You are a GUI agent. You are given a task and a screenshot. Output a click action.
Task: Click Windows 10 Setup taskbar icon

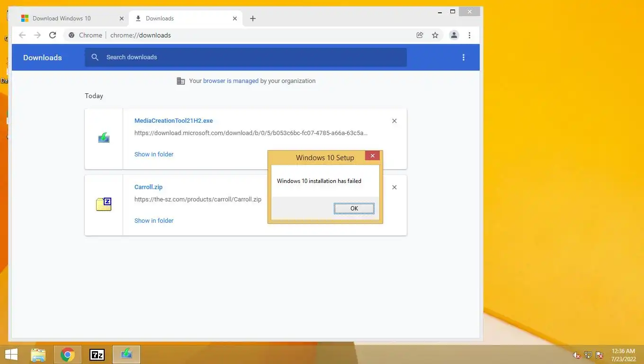coord(126,355)
